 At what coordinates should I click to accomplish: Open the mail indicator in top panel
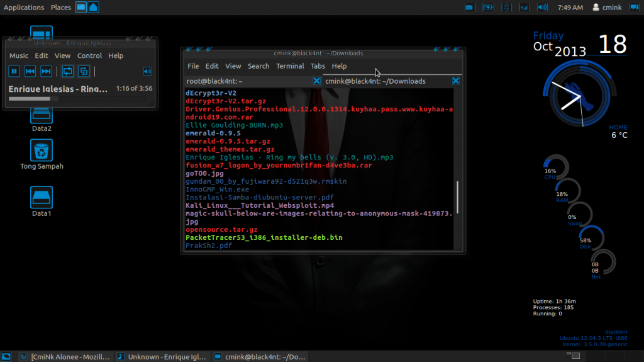[469, 8]
